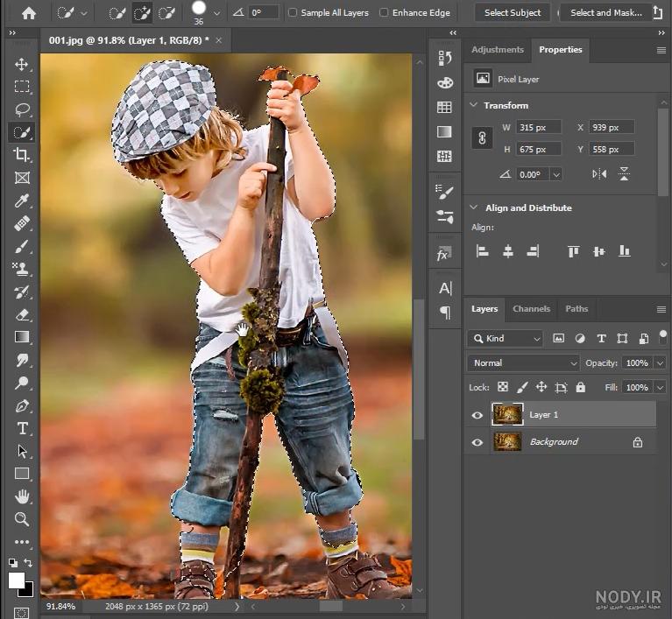Screen dimensions: 672x619
Task: Collapse Align and Distribute section
Action: pyautogui.click(x=474, y=208)
